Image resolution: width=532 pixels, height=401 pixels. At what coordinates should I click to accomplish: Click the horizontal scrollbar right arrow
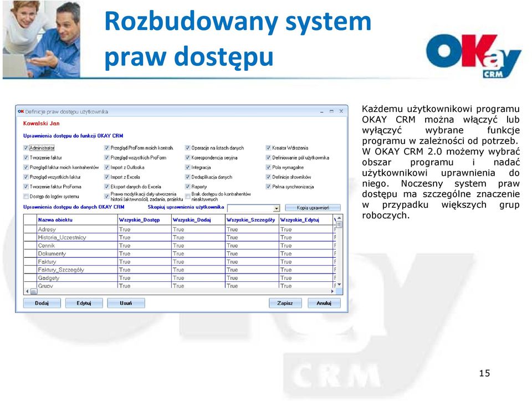(332, 291)
